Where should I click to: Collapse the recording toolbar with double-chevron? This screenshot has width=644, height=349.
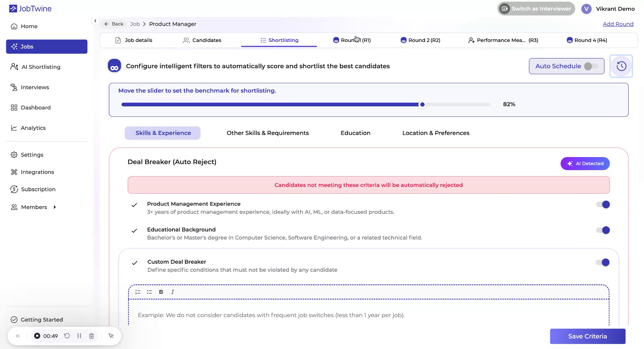point(18,336)
